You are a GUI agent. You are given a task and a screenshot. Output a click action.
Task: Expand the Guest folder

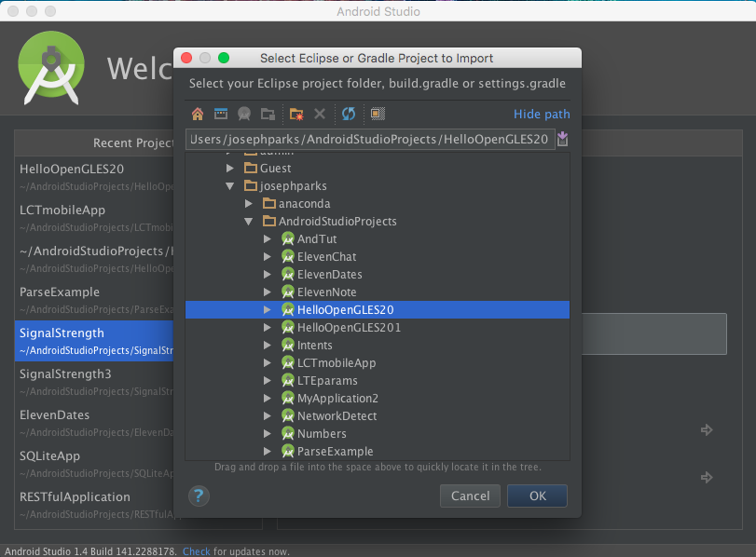coord(230,169)
